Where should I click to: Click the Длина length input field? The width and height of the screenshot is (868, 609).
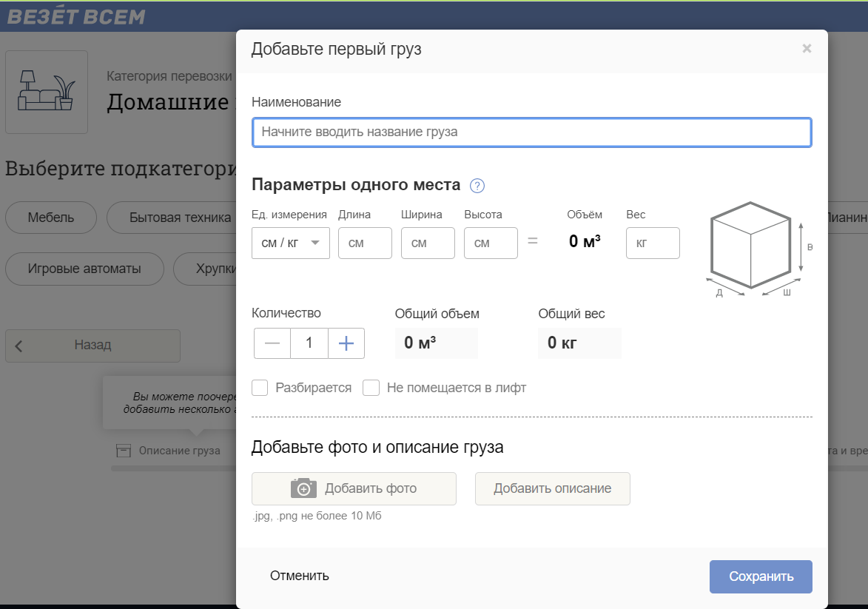pyautogui.click(x=365, y=243)
